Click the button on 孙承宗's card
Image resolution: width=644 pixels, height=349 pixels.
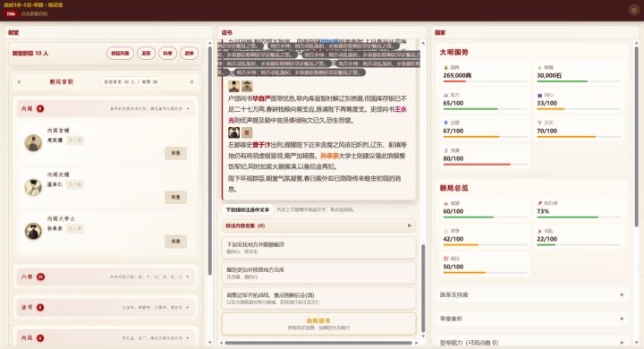click(176, 242)
